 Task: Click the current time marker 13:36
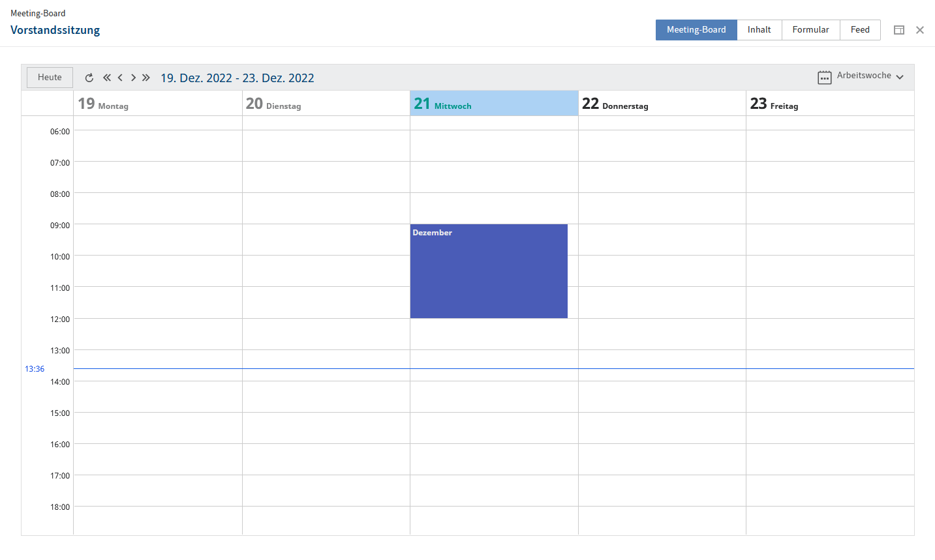point(35,369)
